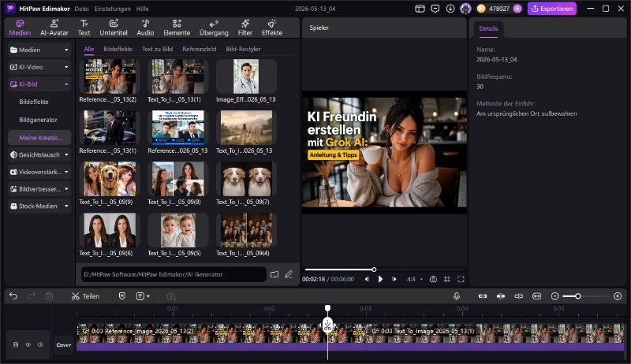Expand the Stock-Medien section
Image resolution: width=631 pixels, height=364 pixels.
pyautogui.click(x=39, y=206)
